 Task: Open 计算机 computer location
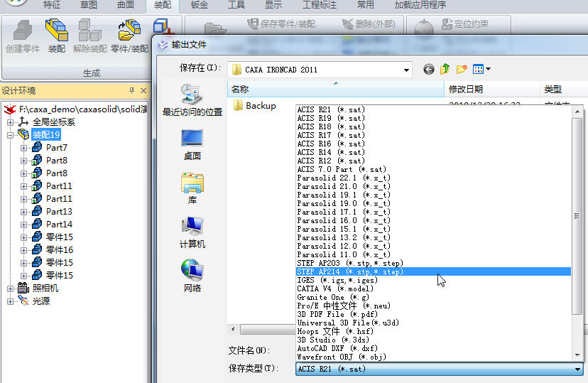click(x=192, y=232)
